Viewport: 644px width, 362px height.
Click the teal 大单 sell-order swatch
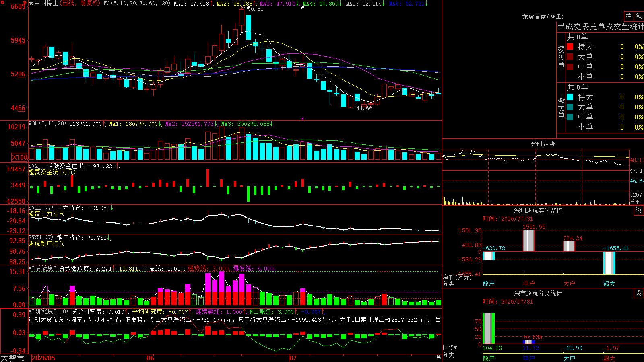[570, 107]
